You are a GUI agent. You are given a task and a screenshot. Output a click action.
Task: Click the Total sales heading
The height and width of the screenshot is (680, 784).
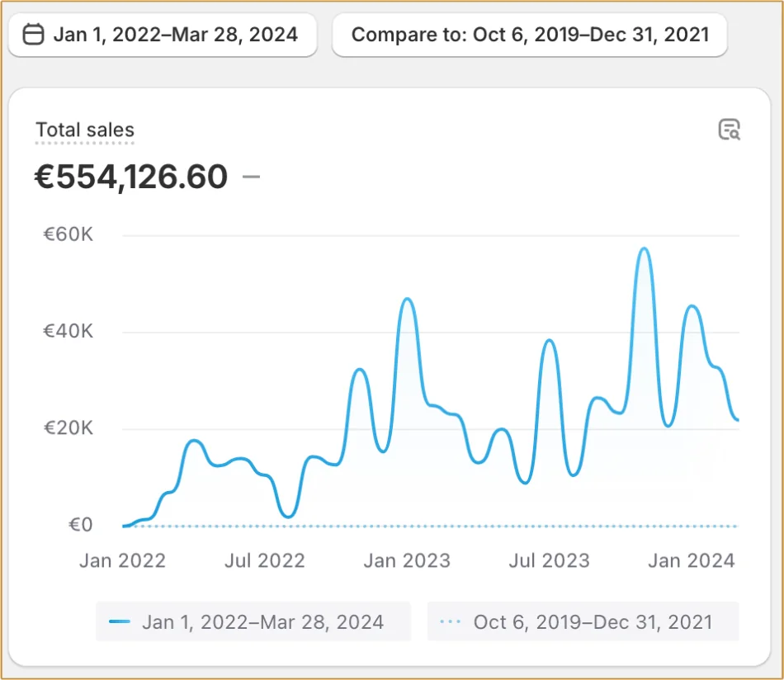[x=85, y=130]
